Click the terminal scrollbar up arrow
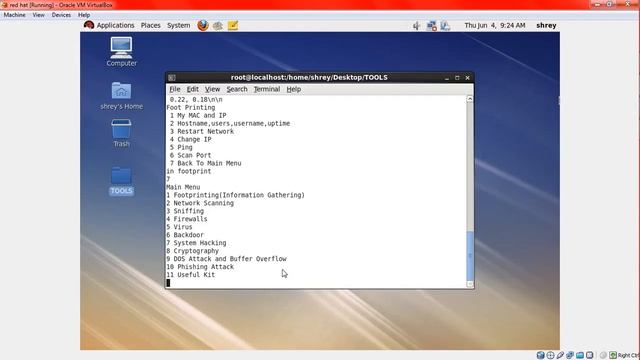640x360 pixels. click(x=470, y=99)
